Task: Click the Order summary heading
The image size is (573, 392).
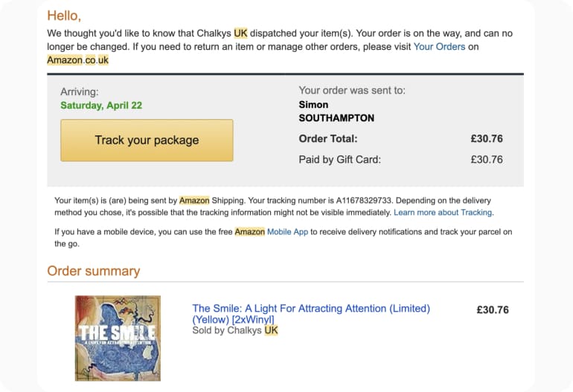Action: point(93,271)
